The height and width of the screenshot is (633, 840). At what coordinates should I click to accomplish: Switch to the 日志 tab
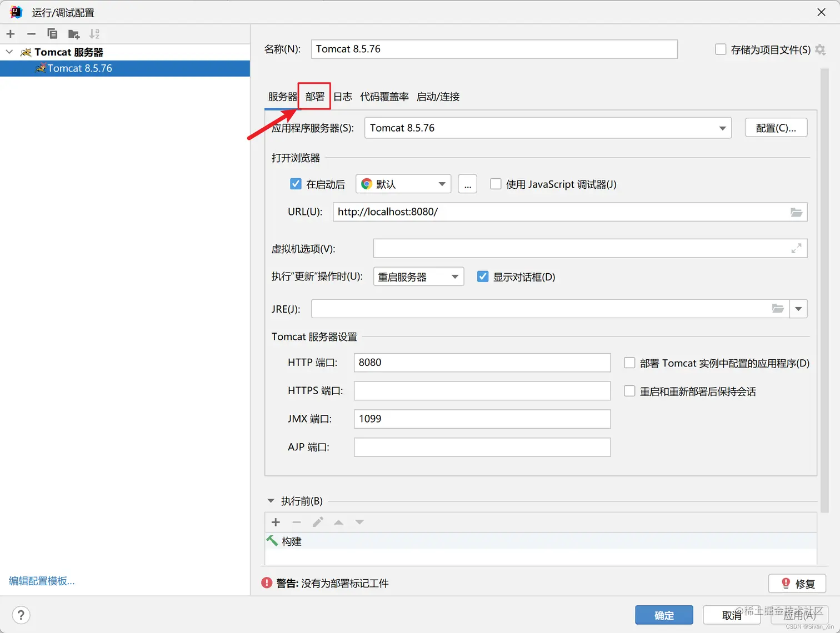point(343,97)
